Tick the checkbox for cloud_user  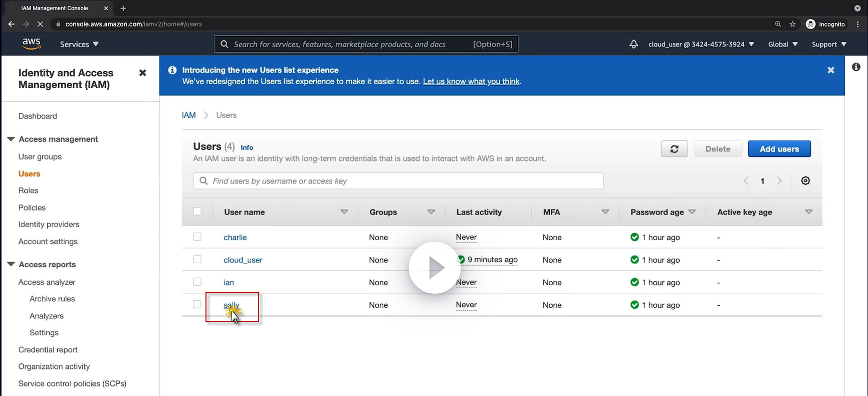pyautogui.click(x=197, y=259)
